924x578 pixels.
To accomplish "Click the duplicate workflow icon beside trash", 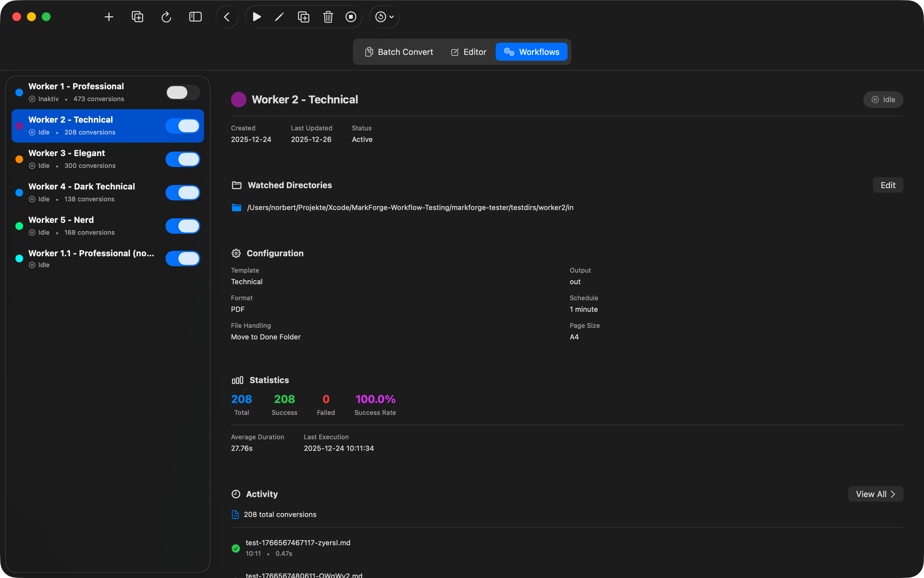I will pos(304,17).
